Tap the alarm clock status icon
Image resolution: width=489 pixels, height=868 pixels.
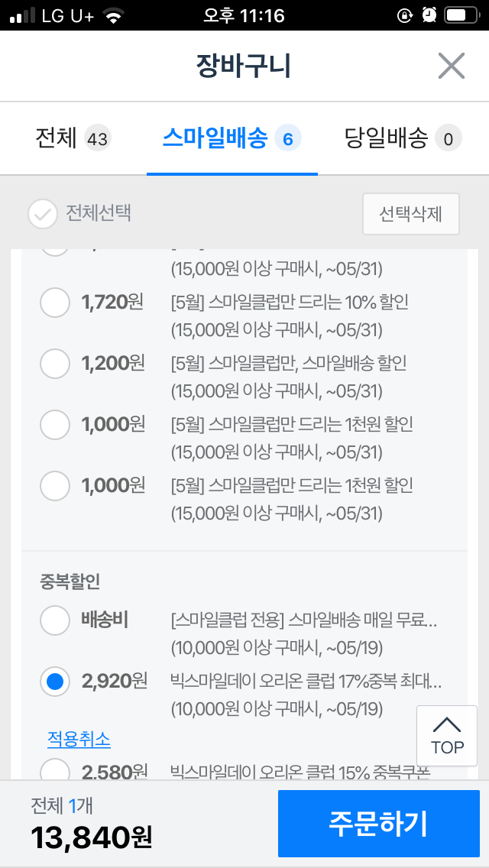pyautogui.click(x=429, y=15)
